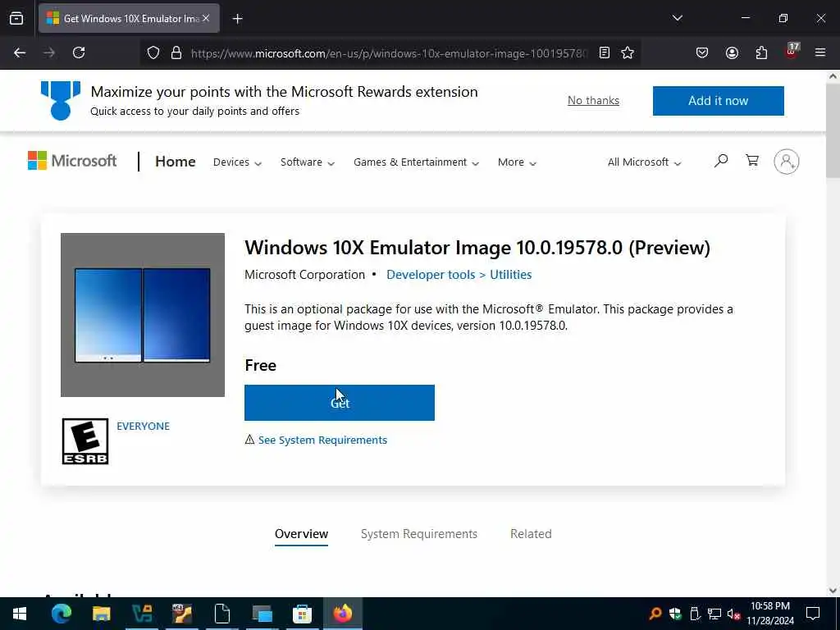Click the taskbar clock showing 10:58 PM
This screenshot has width=840, height=630.
tap(769, 614)
